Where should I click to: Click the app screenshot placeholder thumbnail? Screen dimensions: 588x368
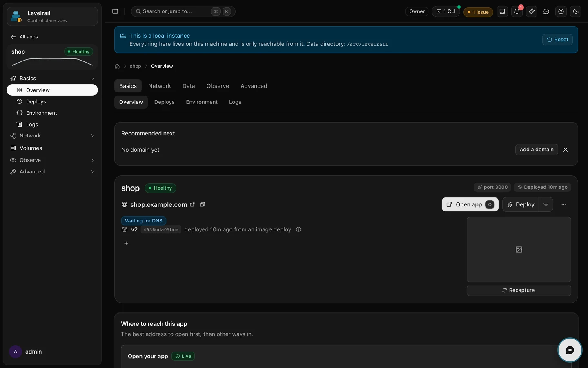click(519, 249)
